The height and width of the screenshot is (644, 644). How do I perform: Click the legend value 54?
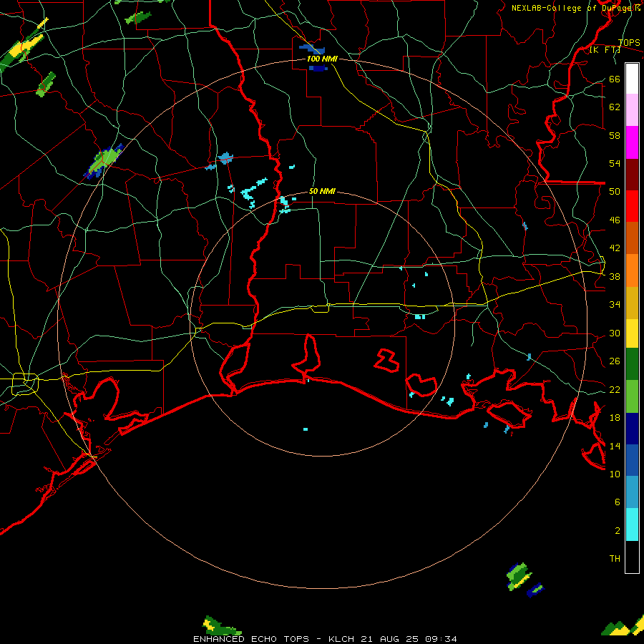pyautogui.click(x=615, y=163)
